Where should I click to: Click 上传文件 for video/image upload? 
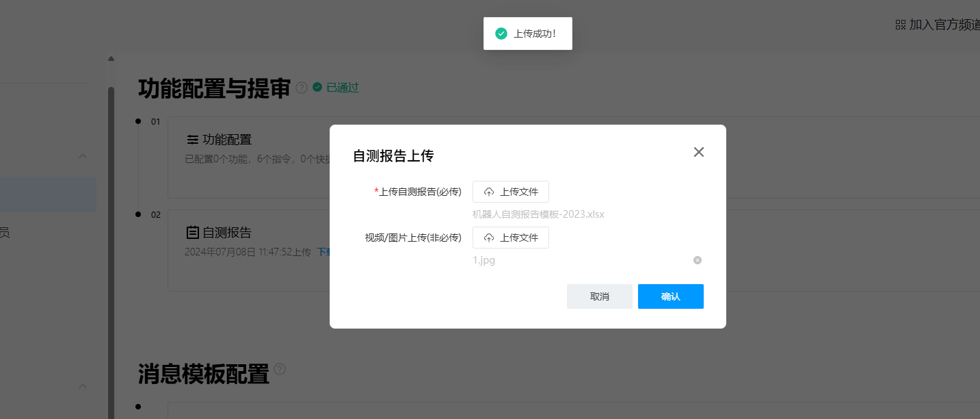(511, 238)
